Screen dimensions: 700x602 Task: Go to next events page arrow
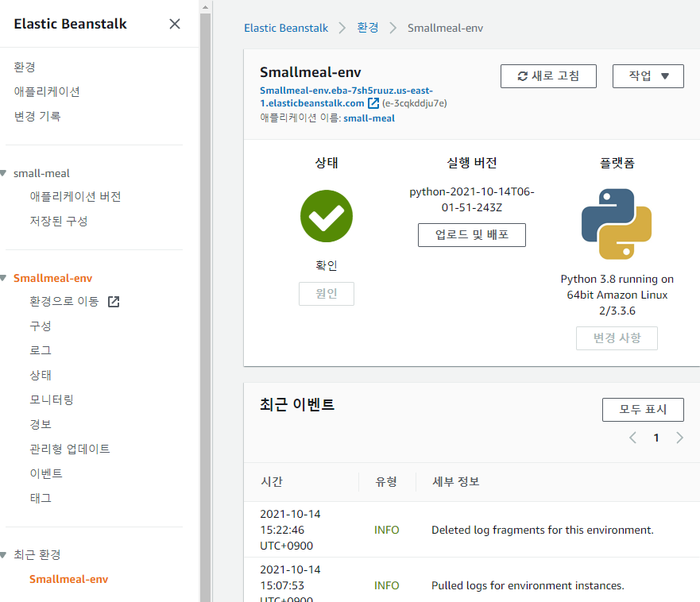pyautogui.click(x=679, y=438)
